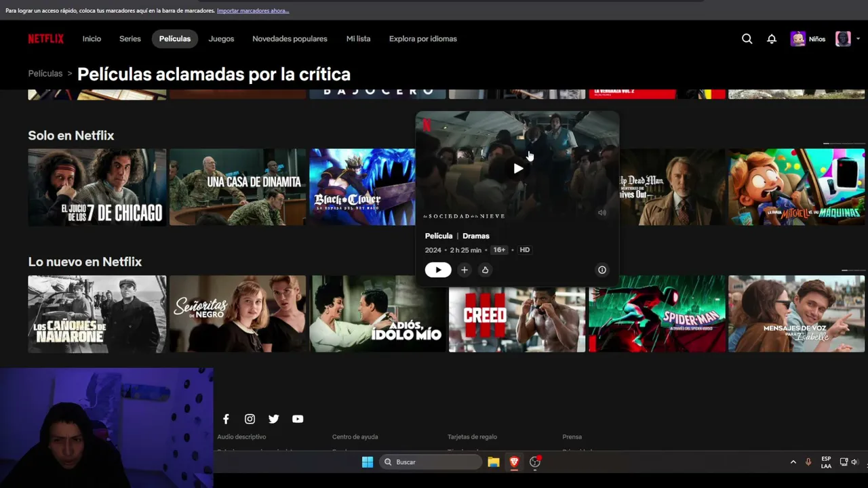Open the volume speaker icon in system tray
868x488 pixels.
tap(854, 462)
